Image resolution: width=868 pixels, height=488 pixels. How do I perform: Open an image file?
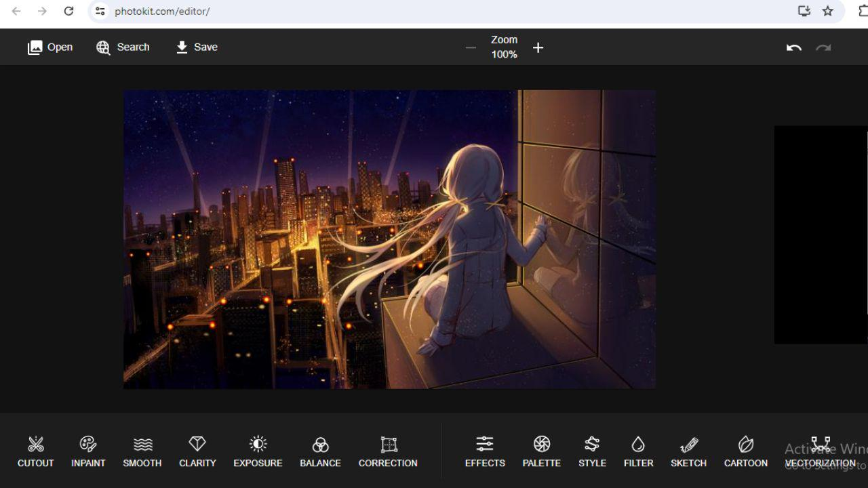pos(50,47)
